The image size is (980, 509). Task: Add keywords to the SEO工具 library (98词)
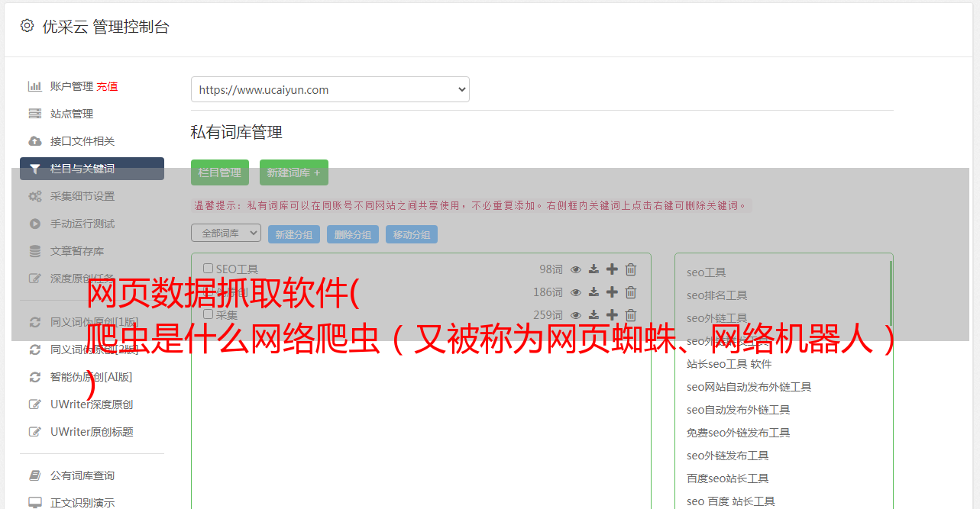(x=612, y=269)
